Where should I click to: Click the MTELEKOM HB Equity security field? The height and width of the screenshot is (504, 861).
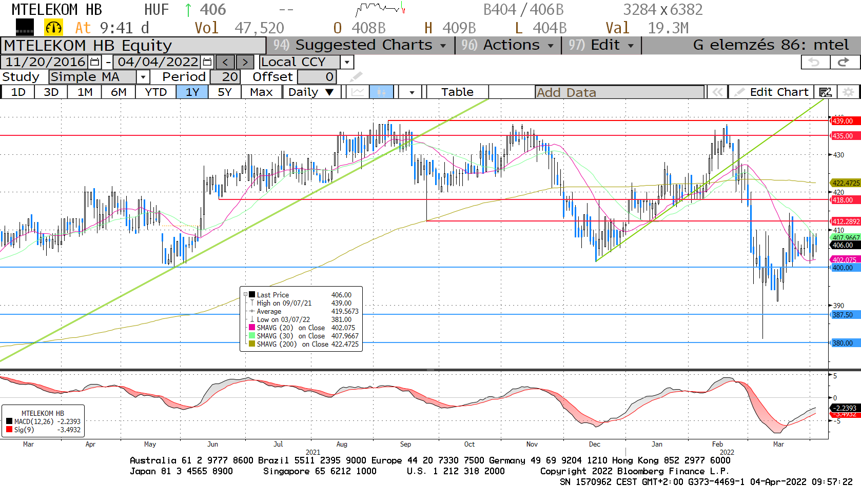tap(133, 46)
